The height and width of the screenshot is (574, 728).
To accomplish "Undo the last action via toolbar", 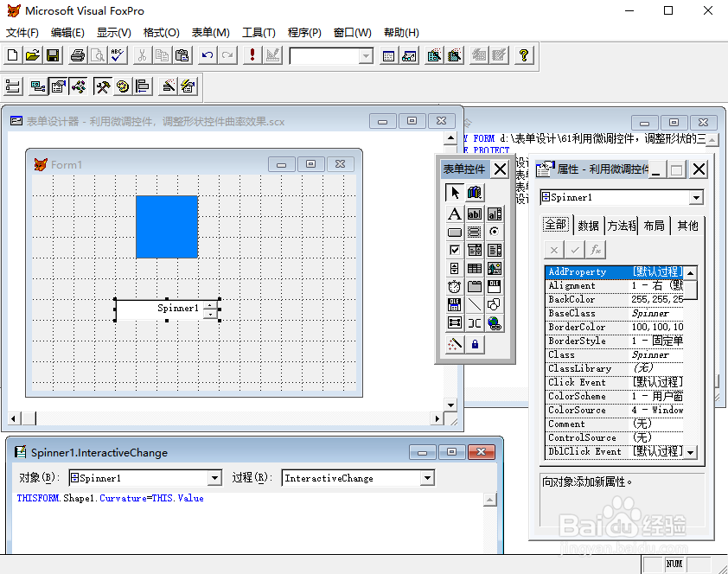I will tap(207, 55).
